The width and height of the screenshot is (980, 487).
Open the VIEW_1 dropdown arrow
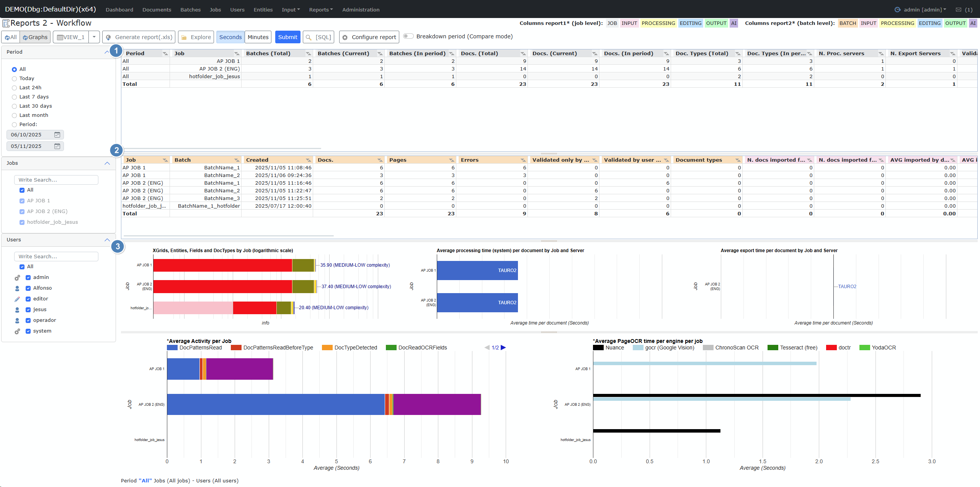pyautogui.click(x=94, y=37)
